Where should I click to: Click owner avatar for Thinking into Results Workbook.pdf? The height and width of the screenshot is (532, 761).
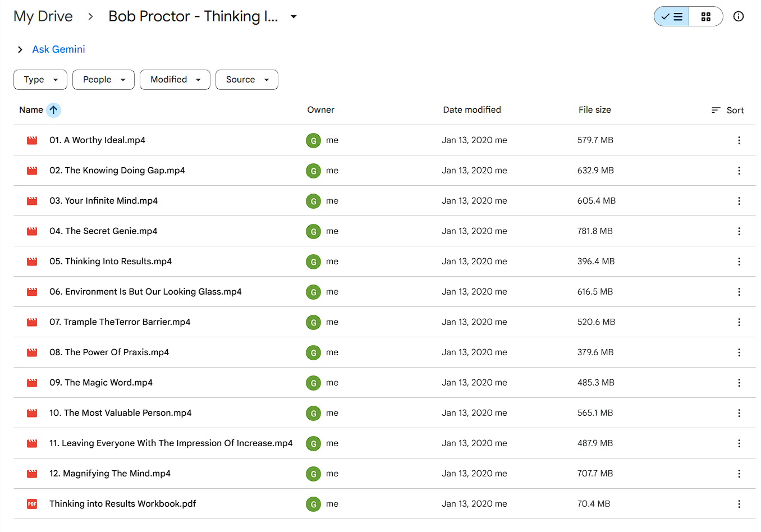[x=313, y=504]
